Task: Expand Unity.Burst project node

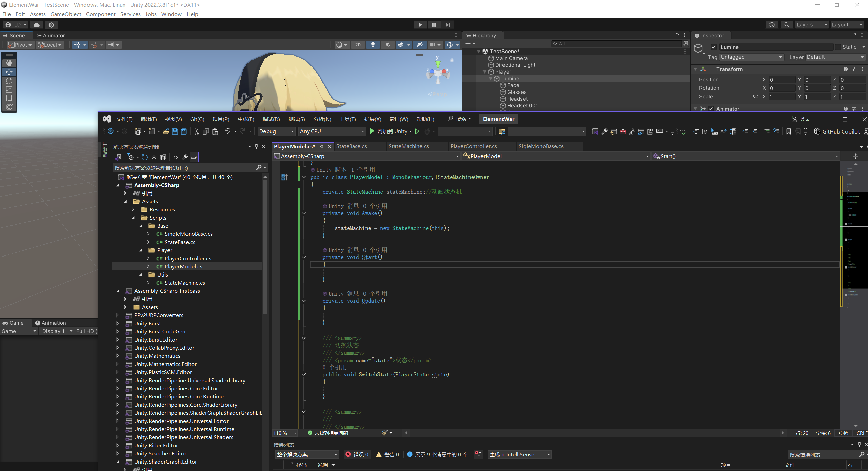Action: (x=118, y=324)
